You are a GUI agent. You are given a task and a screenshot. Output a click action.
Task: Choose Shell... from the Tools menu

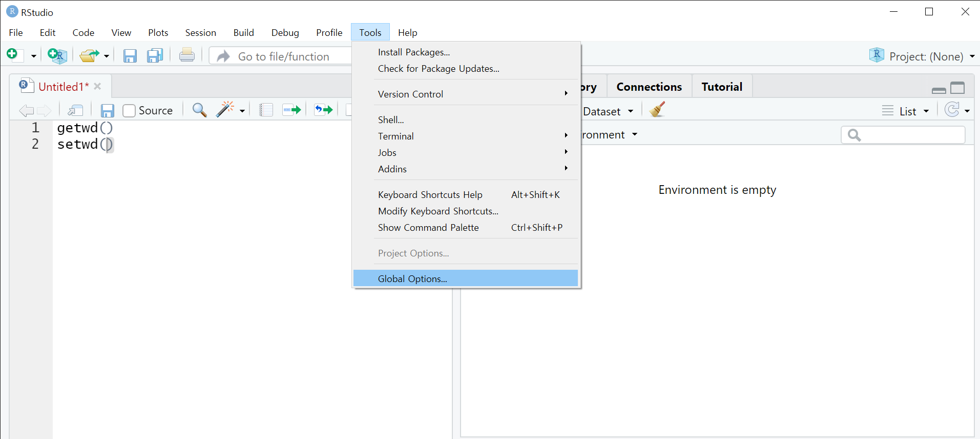tap(466, 120)
